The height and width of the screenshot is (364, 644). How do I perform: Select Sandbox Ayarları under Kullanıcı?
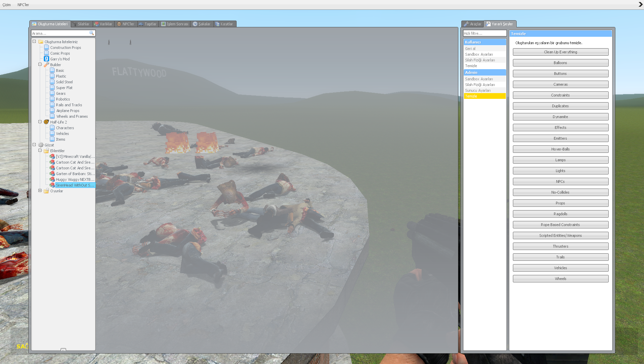pos(485,54)
